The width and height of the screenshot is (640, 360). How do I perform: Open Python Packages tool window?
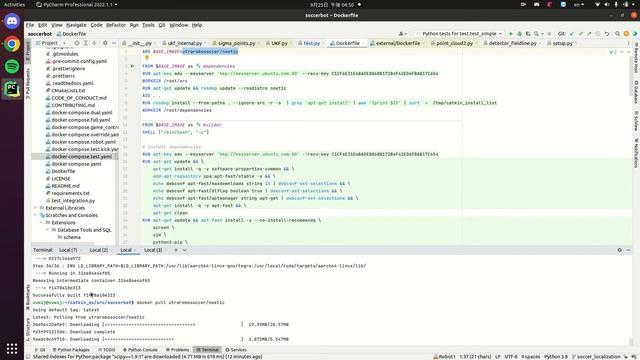click(70, 350)
